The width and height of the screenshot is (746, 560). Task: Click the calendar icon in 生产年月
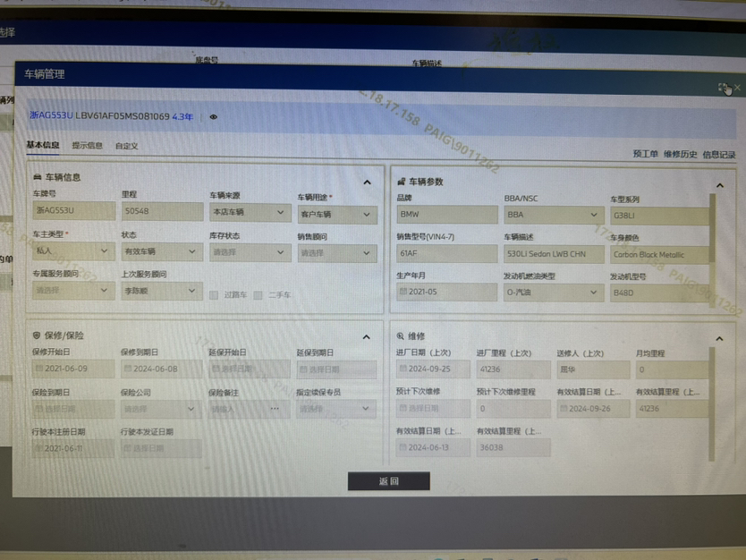coord(404,292)
